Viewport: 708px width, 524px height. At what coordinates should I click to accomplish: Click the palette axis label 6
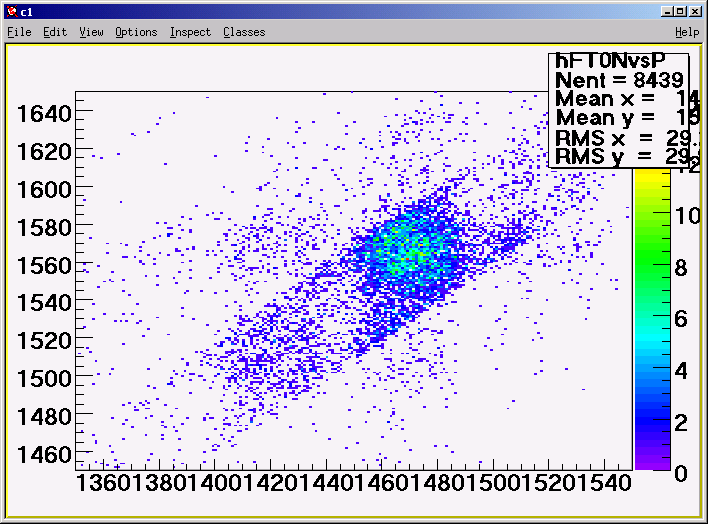coord(681,319)
